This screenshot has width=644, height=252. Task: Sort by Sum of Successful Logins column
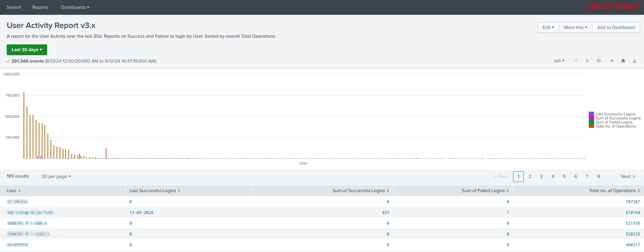[361, 190]
